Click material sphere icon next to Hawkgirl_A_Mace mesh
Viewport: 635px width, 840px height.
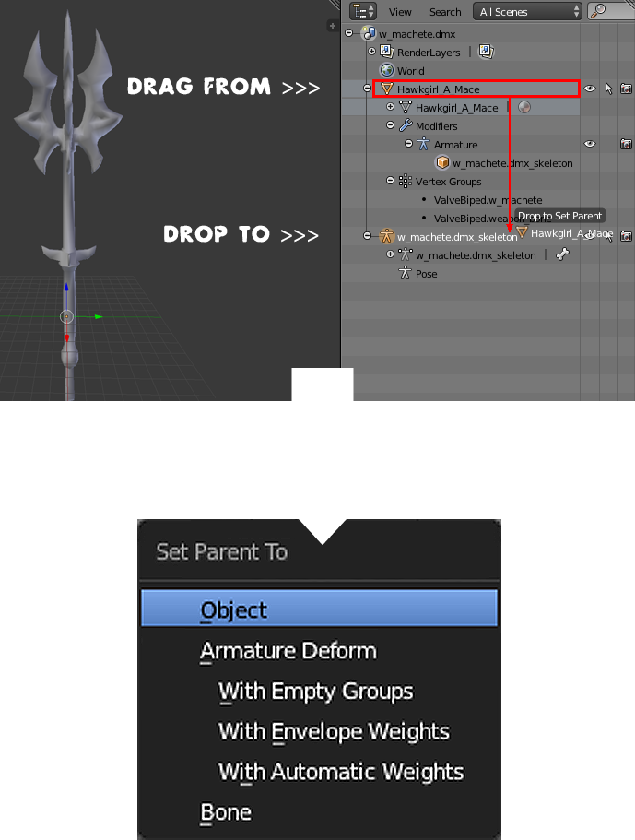click(x=524, y=107)
